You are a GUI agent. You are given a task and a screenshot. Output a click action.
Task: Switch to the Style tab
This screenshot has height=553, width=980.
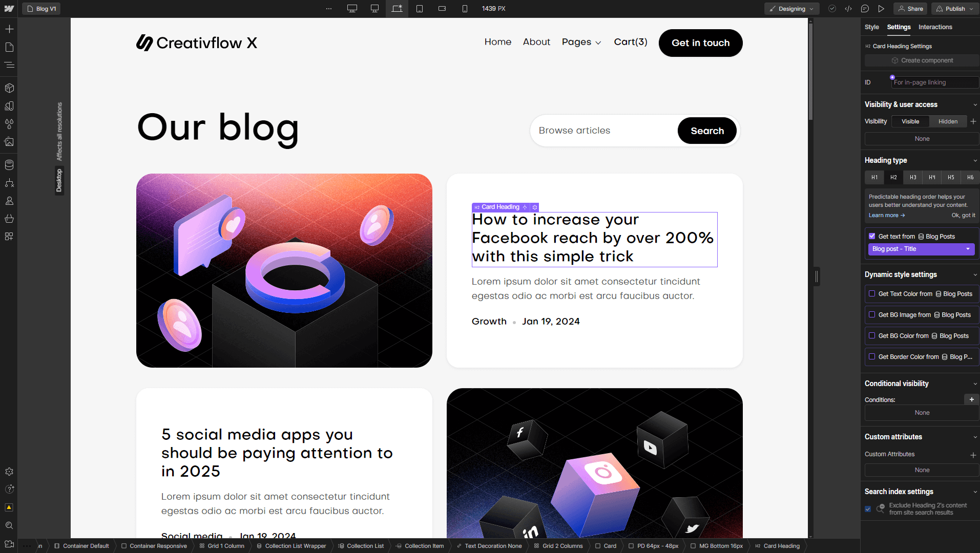(x=872, y=27)
